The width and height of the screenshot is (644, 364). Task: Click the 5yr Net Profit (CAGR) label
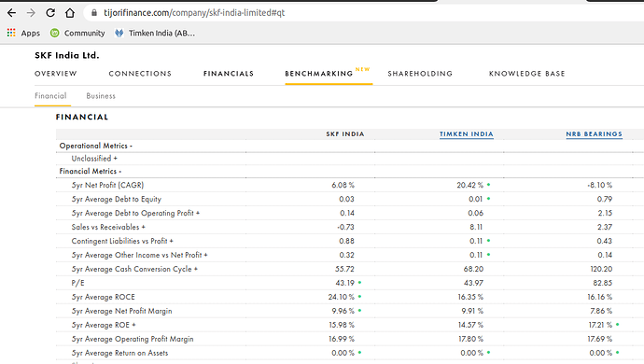107,186
